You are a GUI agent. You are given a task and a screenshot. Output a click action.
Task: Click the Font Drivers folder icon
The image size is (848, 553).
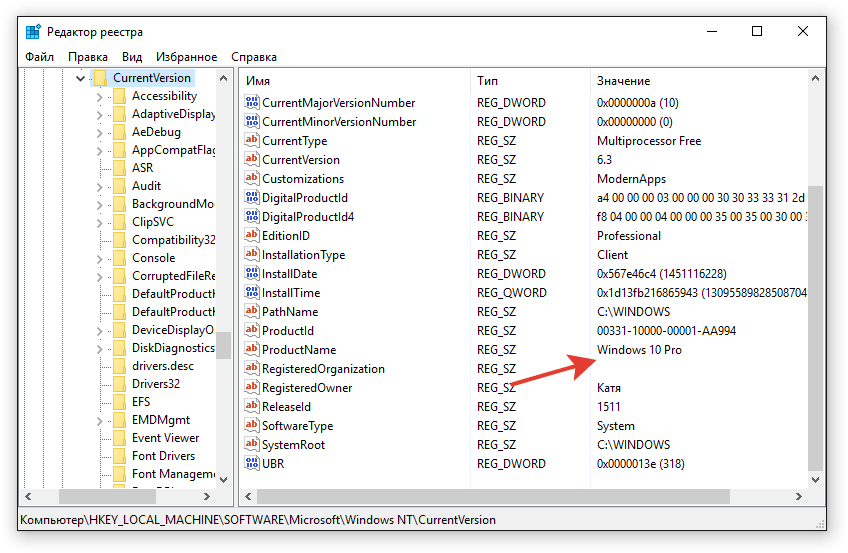[119, 456]
